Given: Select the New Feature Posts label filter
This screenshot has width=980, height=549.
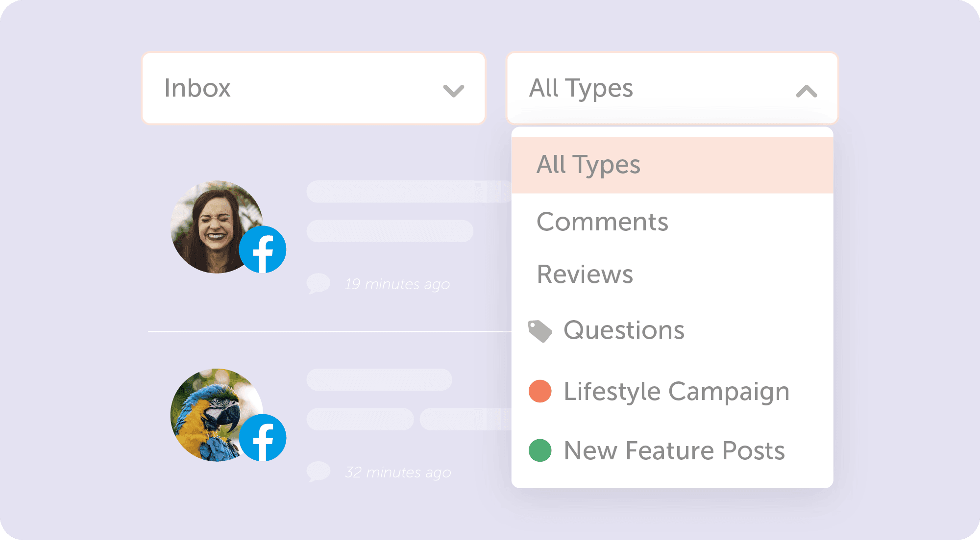Looking at the screenshot, I should click(672, 450).
